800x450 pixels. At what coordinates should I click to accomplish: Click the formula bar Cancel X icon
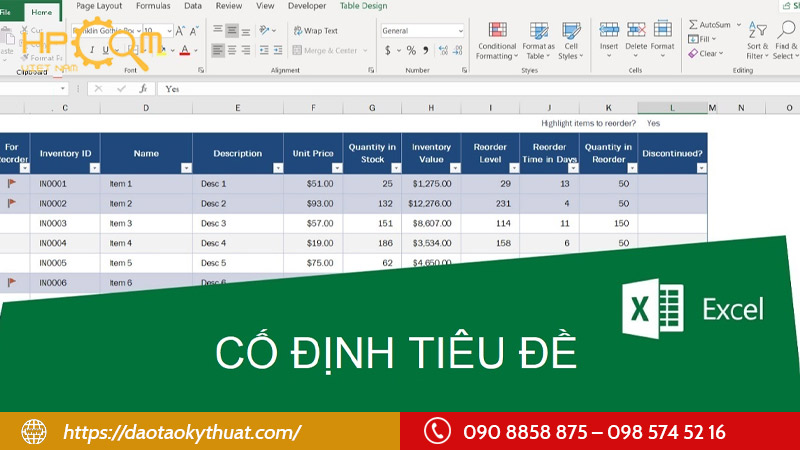point(98,89)
